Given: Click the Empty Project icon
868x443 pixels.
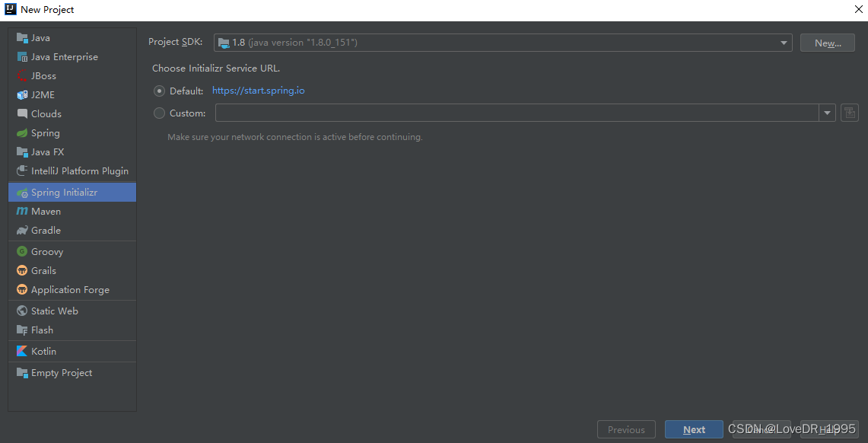Looking at the screenshot, I should 22,373.
